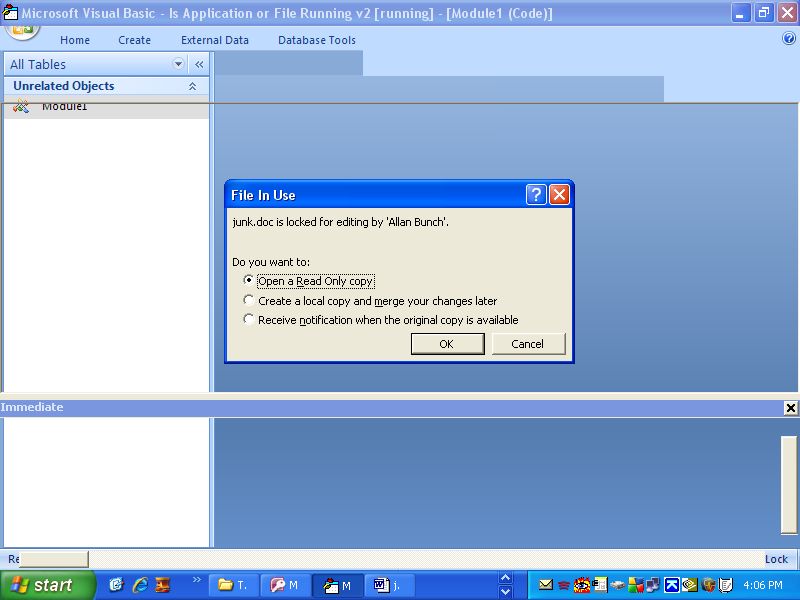Click the Office button orb
800x600 pixels.
(x=22, y=31)
